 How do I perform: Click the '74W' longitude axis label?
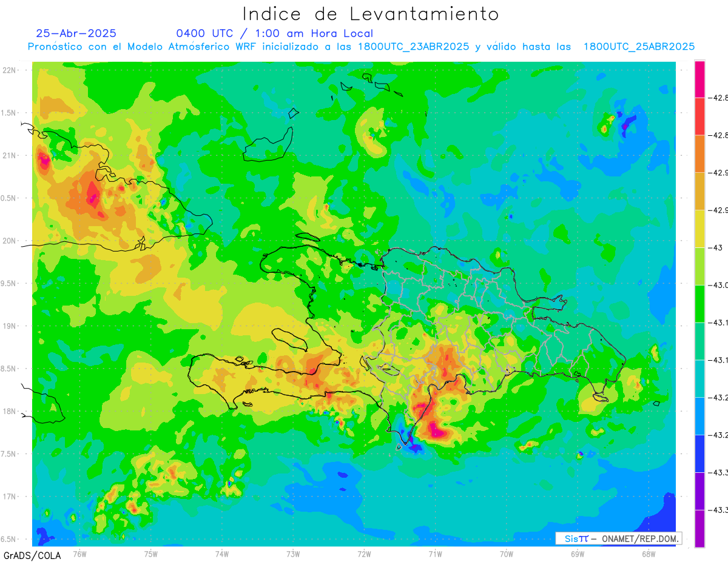pyautogui.click(x=222, y=554)
